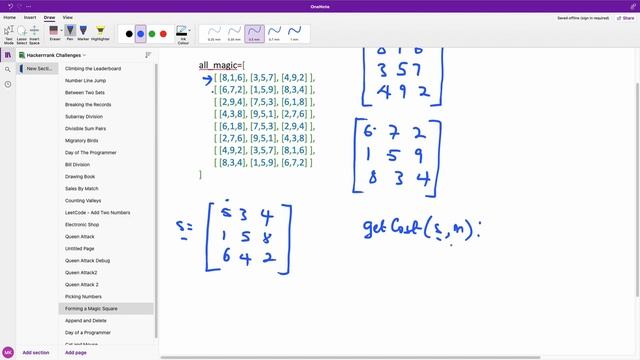Open the Forming a Magic Square page

pyautogui.click(x=106, y=309)
